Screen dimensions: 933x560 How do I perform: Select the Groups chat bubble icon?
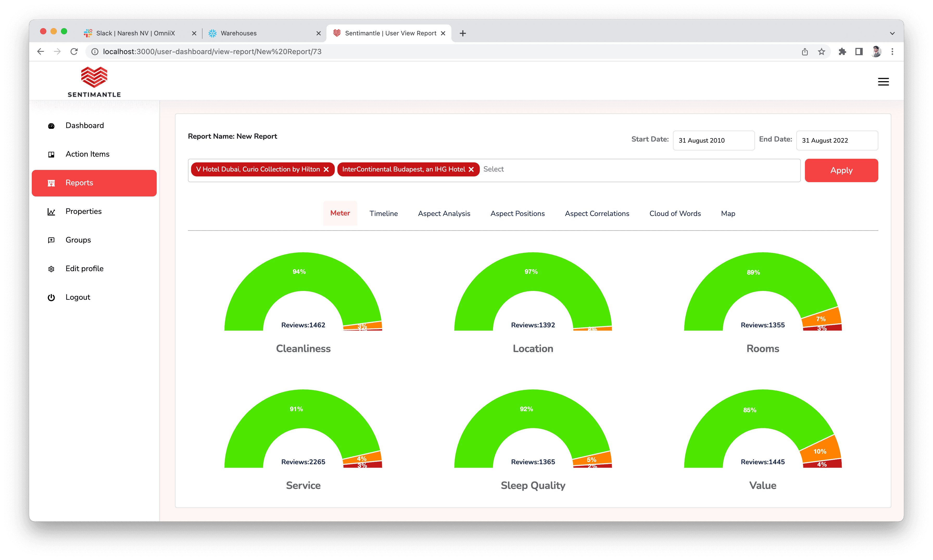pos(51,240)
